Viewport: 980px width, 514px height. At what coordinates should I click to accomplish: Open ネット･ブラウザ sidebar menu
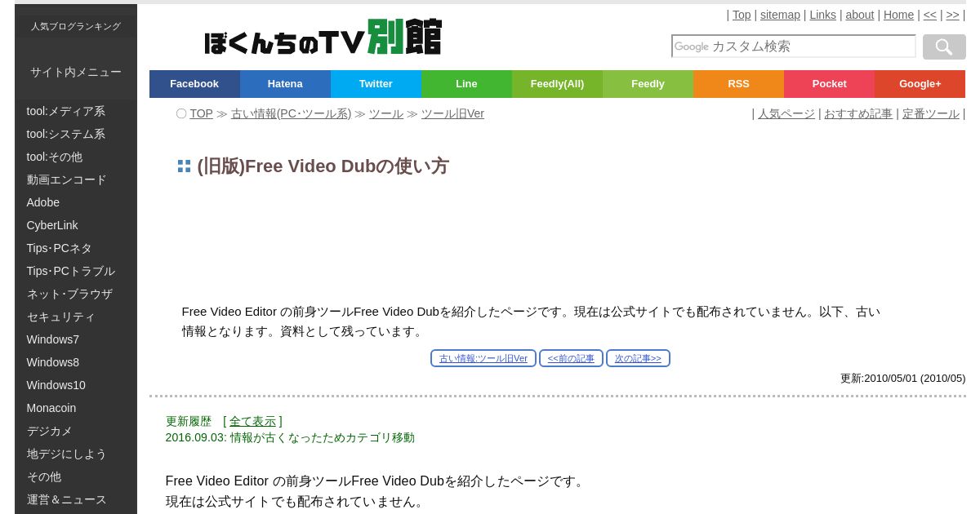pyautogui.click(x=76, y=294)
